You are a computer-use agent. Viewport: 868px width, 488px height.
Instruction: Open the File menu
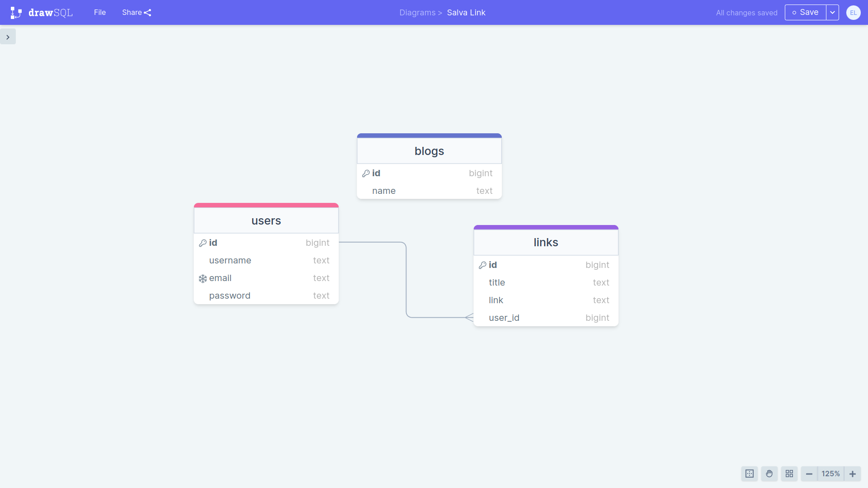pos(99,13)
